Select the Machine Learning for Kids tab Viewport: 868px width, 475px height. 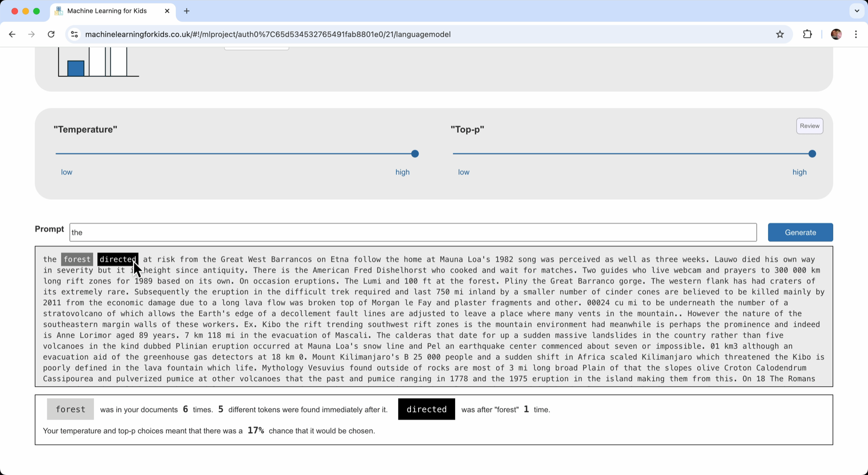tap(107, 11)
